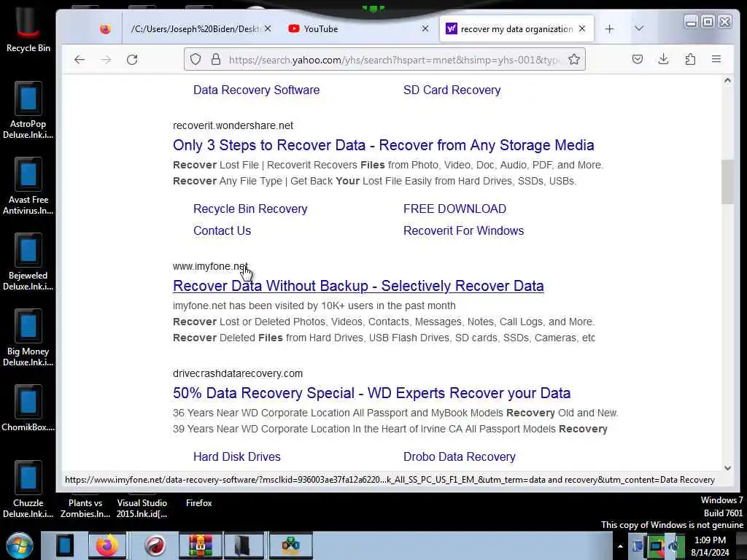
Task: Open the Recycle Bin Recovery sublink
Action: coord(250,209)
